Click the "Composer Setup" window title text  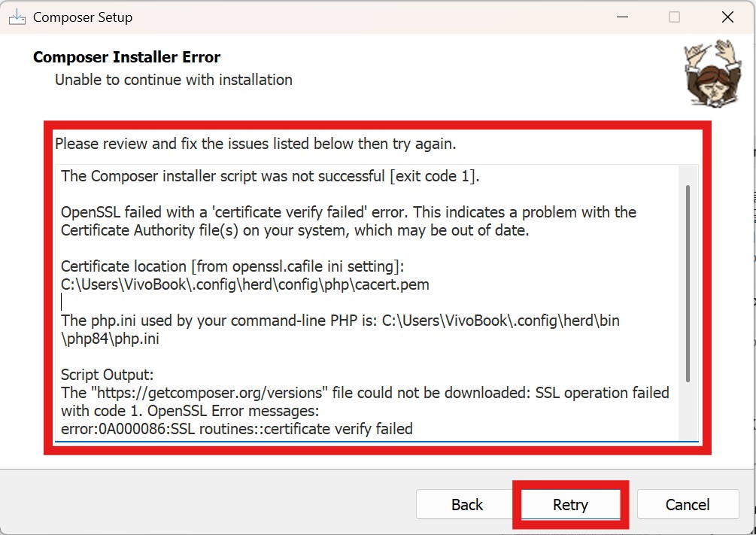83,17
